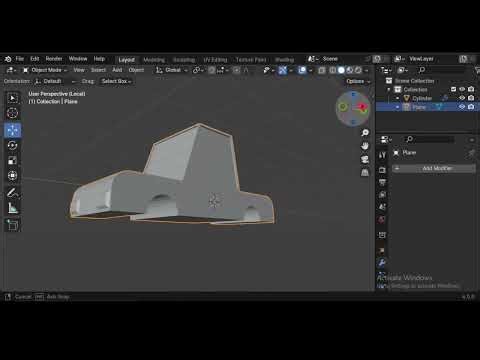Hide the Collection with its eye icon
Image resolution: width=480 pixels, height=360 pixels.
click(462, 89)
